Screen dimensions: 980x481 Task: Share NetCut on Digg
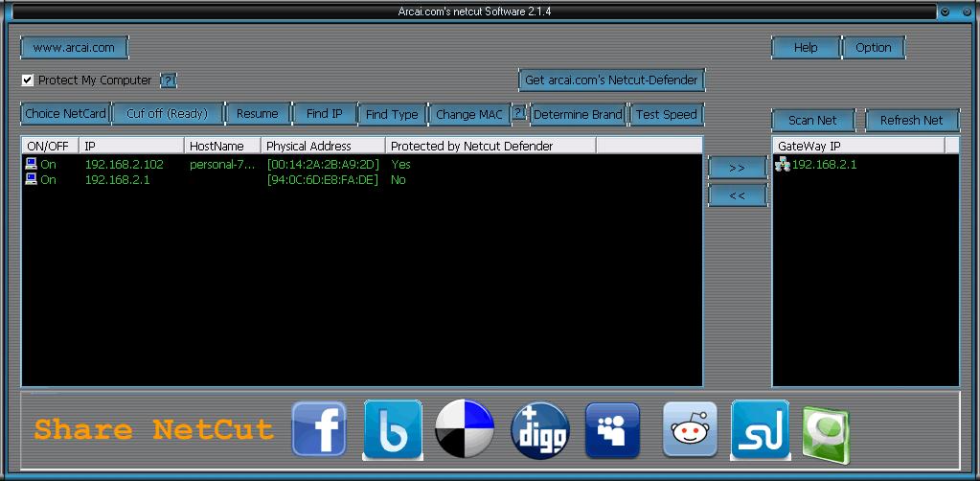point(540,430)
